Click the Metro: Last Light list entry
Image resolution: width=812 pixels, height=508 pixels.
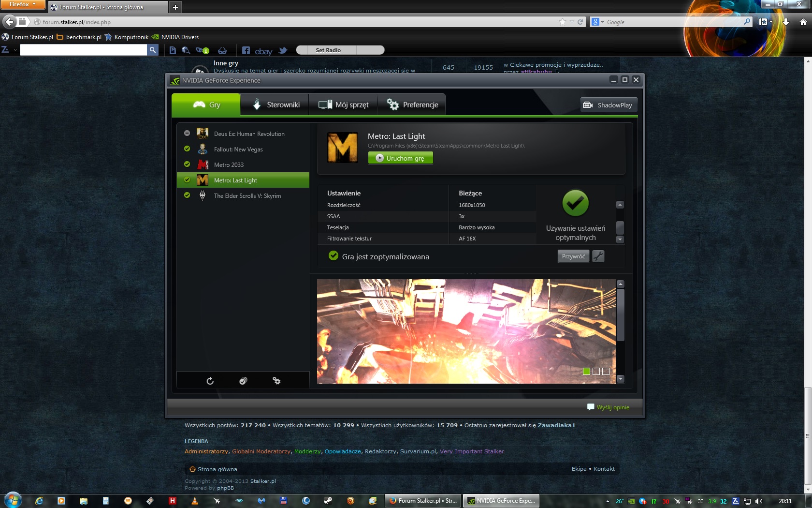point(243,180)
